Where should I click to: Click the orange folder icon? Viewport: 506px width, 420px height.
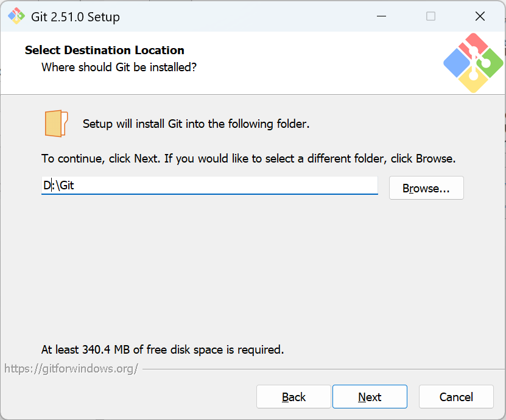click(56, 124)
